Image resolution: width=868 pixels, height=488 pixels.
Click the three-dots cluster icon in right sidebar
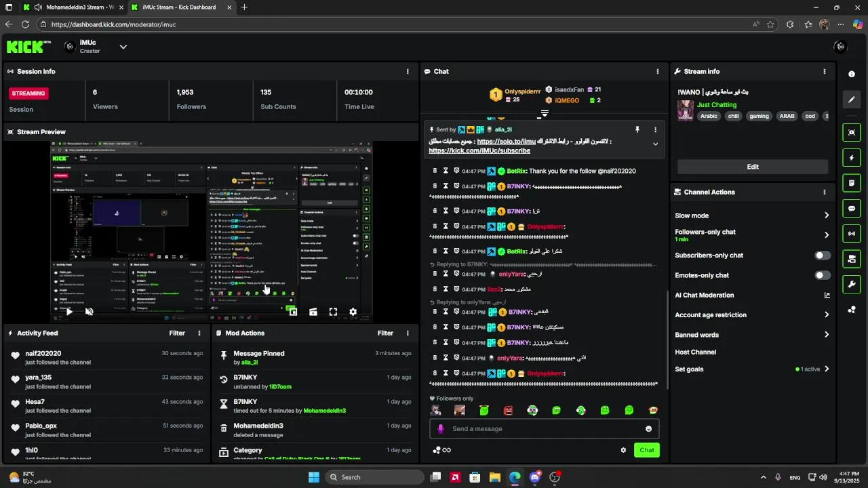[852, 310]
